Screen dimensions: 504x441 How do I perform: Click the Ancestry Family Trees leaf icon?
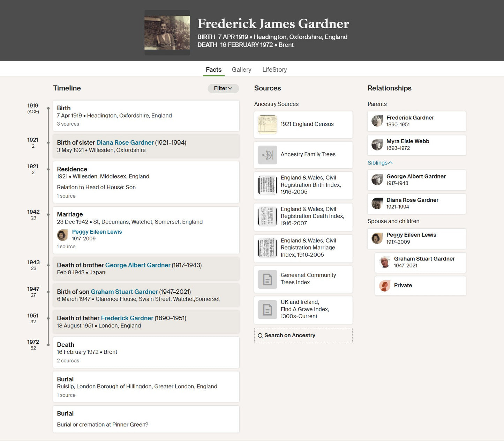pyautogui.click(x=268, y=155)
